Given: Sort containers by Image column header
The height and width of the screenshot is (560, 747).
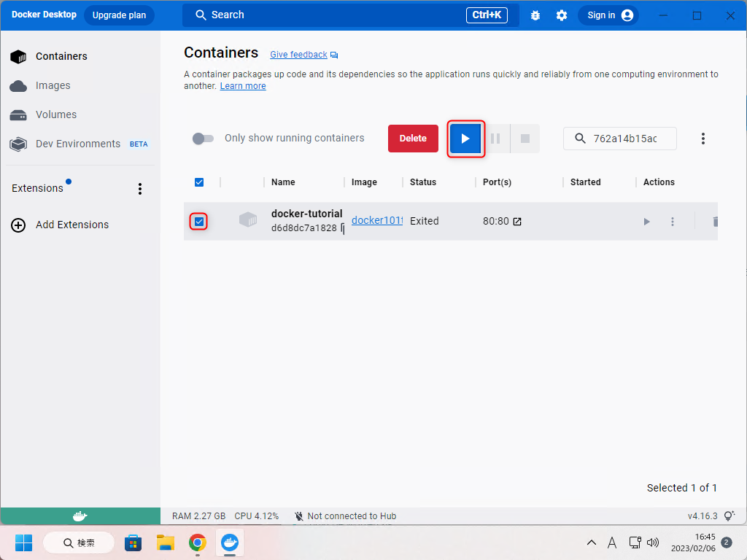Looking at the screenshot, I should [x=364, y=182].
